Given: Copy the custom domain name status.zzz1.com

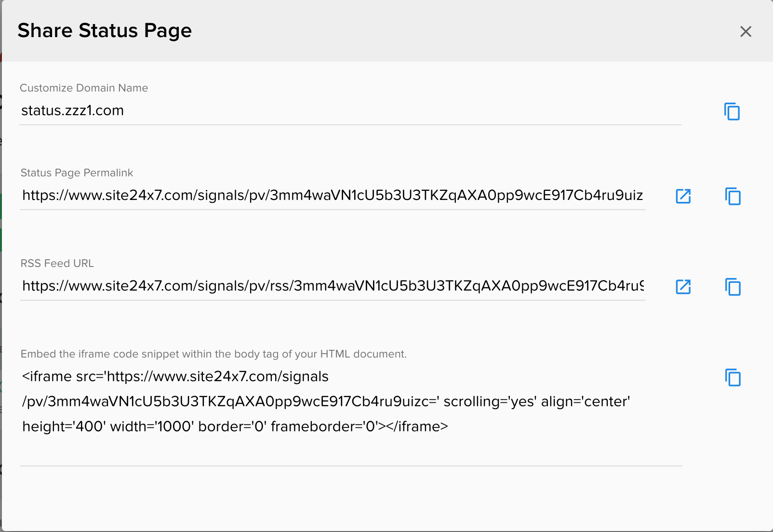Looking at the screenshot, I should pos(732,111).
